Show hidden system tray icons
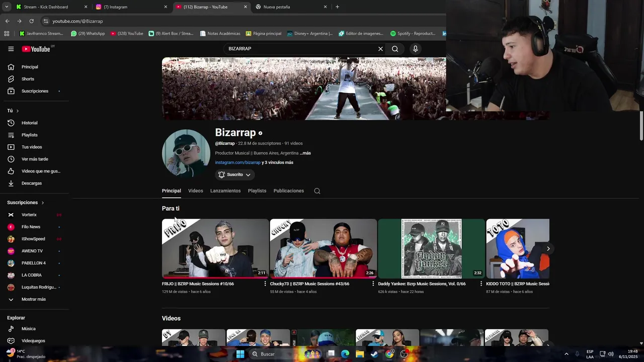 [x=566, y=354]
